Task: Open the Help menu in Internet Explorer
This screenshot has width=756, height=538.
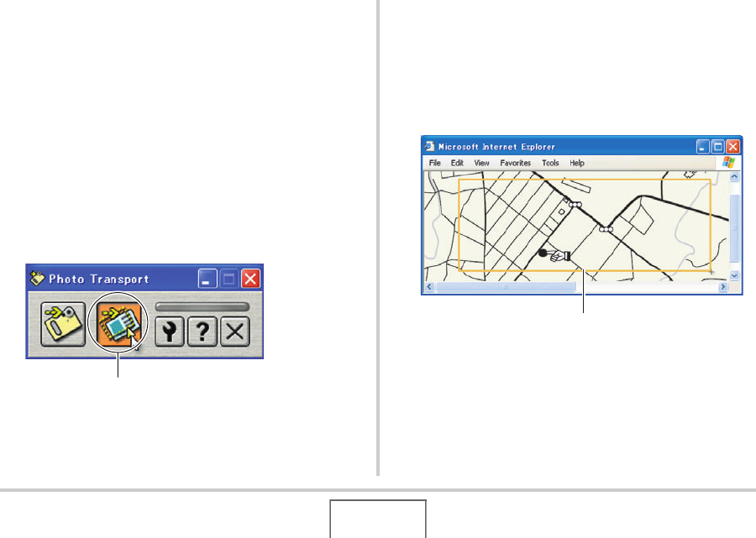Action: (x=577, y=163)
